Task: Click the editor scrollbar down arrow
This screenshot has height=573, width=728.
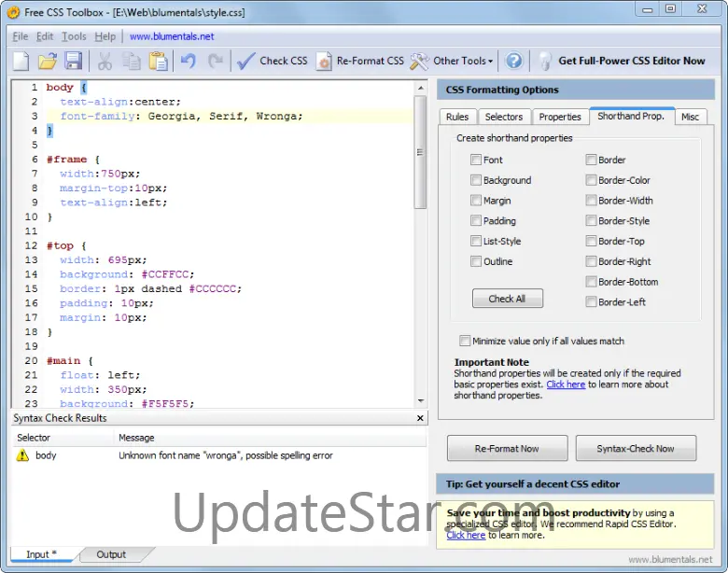Action: [420, 400]
